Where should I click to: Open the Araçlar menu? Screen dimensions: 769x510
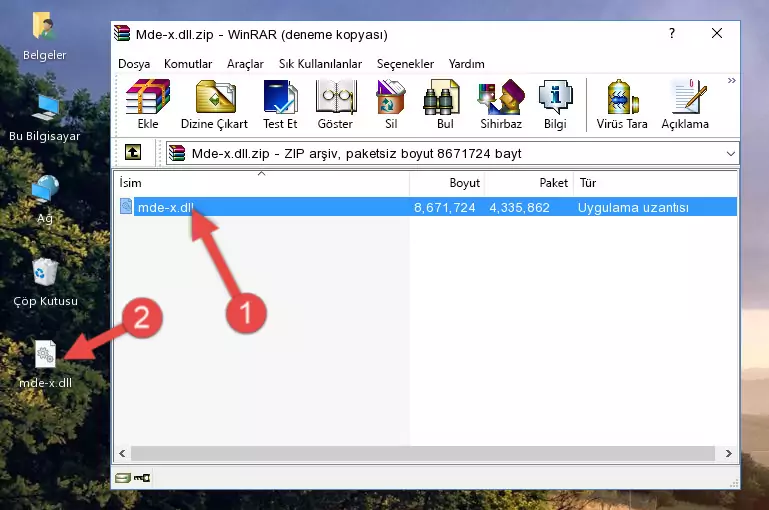click(x=245, y=64)
